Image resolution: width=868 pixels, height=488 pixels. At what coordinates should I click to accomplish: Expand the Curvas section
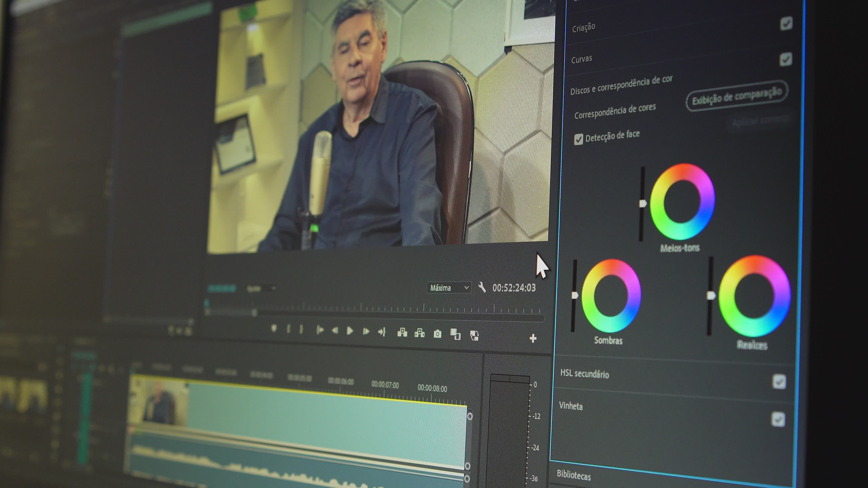[x=582, y=59]
